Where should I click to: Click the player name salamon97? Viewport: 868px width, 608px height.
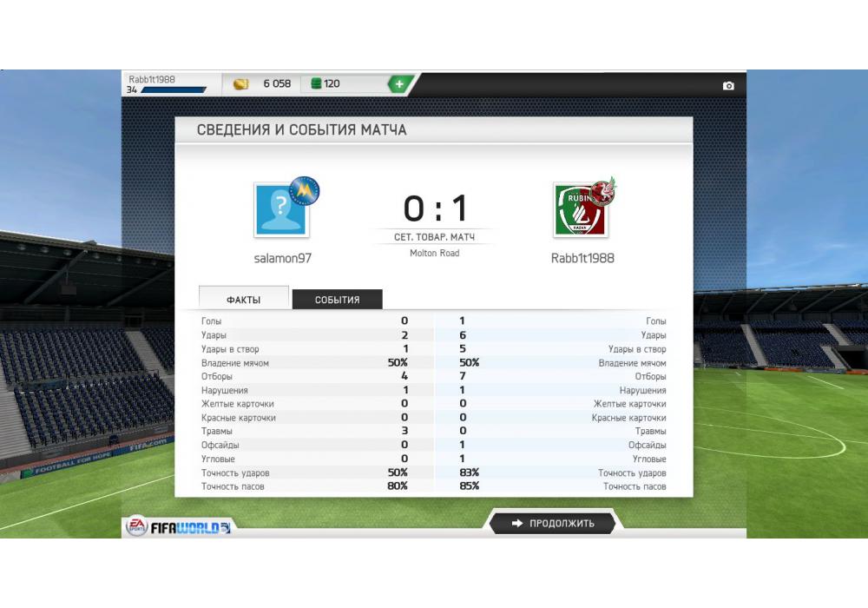click(x=282, y=258)
